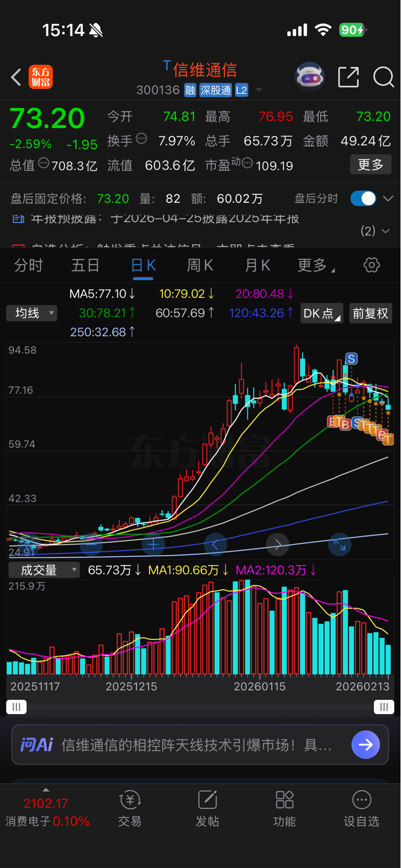Open the DK点 dropdown

[321, 313]
